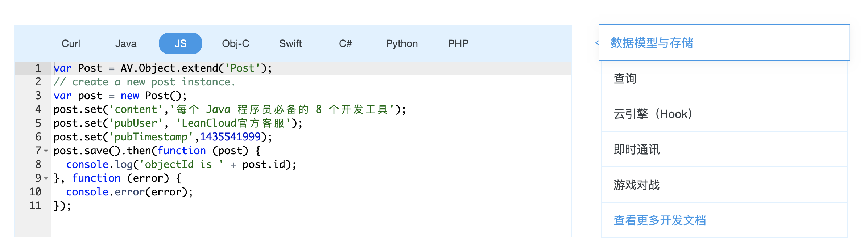Choose the PHP language tab
868x249 pixels.
458,43
